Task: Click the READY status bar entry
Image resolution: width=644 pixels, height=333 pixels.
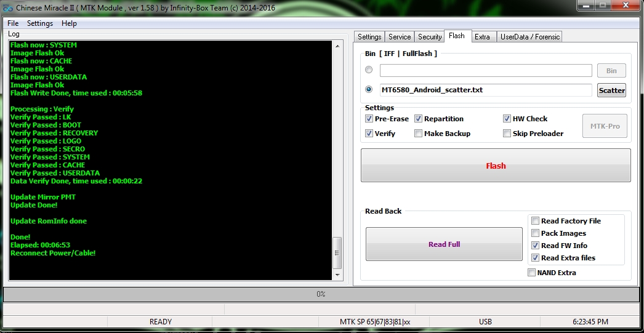Action: tap(160, 322)
